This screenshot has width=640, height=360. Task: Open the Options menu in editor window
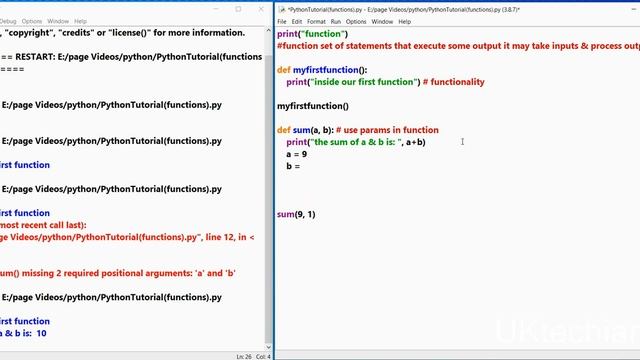click(356, 22)
